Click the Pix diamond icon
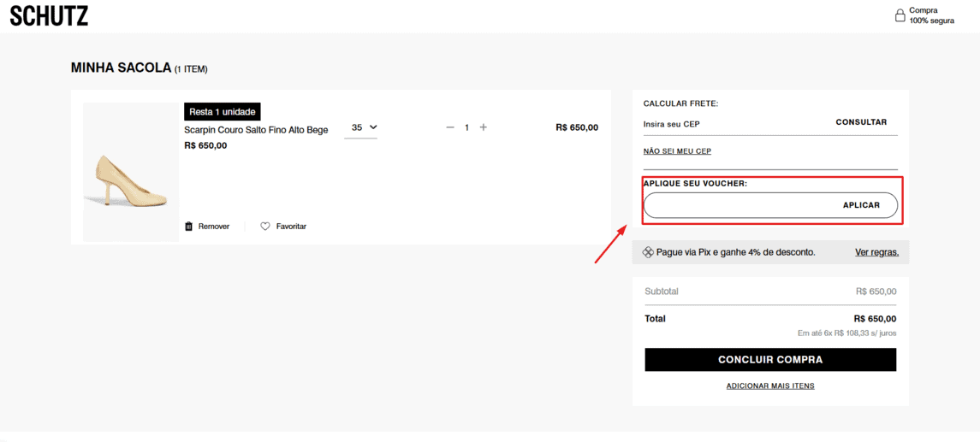Screen dimensions: 980x442 coord(648,252)
